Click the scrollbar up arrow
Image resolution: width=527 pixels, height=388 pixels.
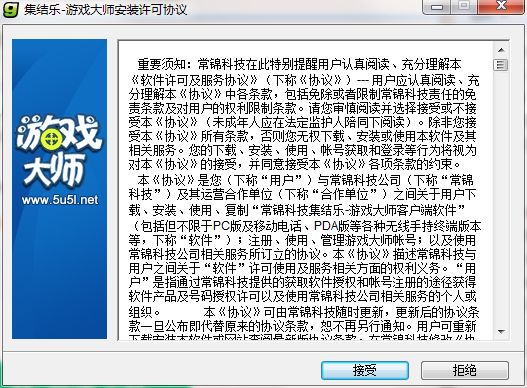(501, 50)
